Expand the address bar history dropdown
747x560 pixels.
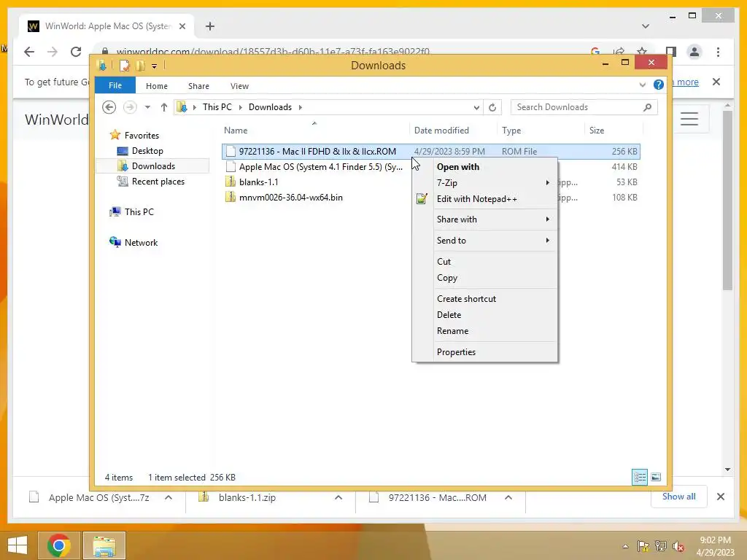(x=476, y=108)
